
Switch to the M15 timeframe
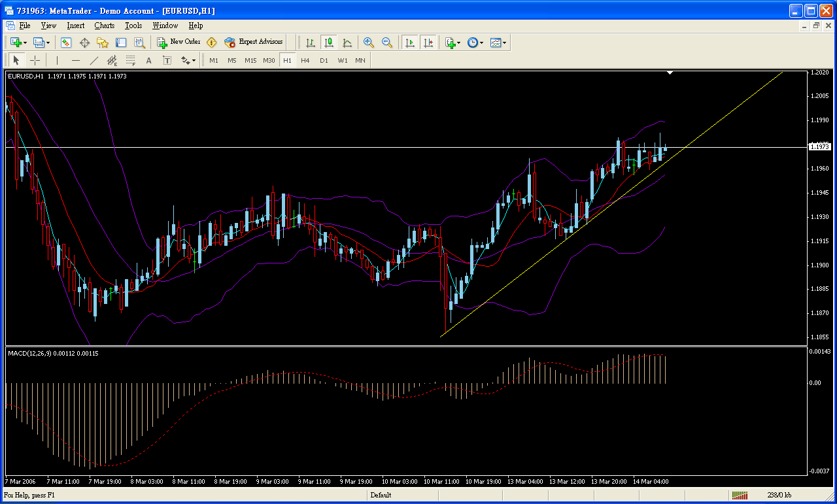pos(250,60)
